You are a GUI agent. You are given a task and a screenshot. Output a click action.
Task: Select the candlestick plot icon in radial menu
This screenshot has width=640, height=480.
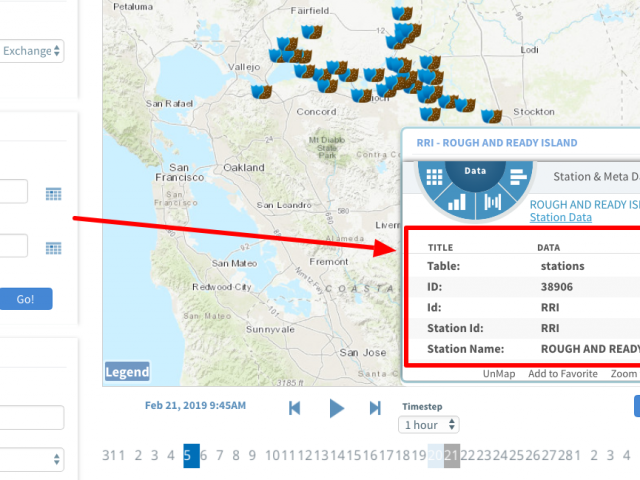[x=493, y=202]
